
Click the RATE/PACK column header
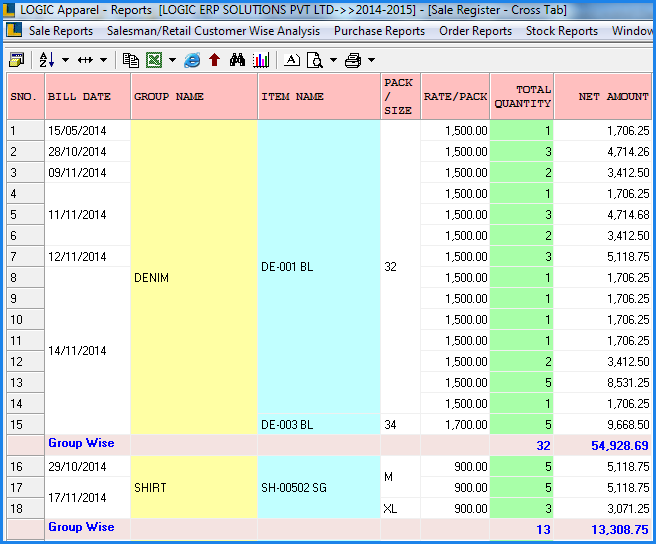pyautogui.click(x=455, y=97)
